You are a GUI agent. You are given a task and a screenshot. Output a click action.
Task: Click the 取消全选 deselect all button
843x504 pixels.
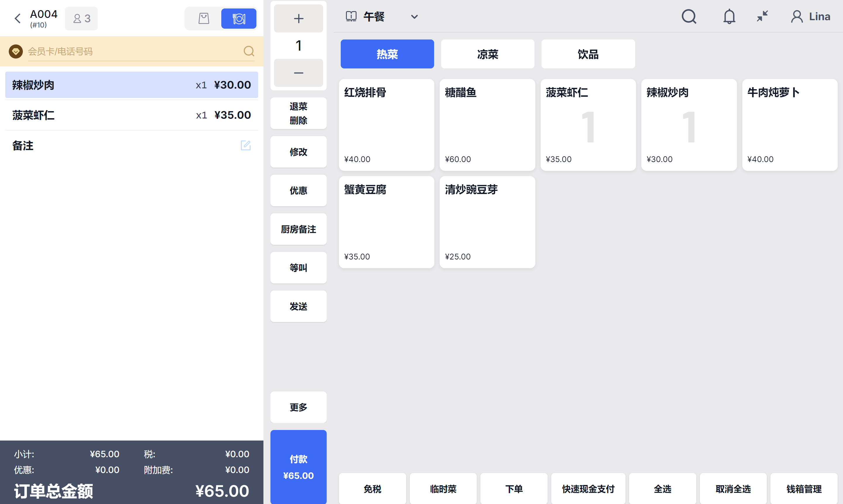point(733,489)
